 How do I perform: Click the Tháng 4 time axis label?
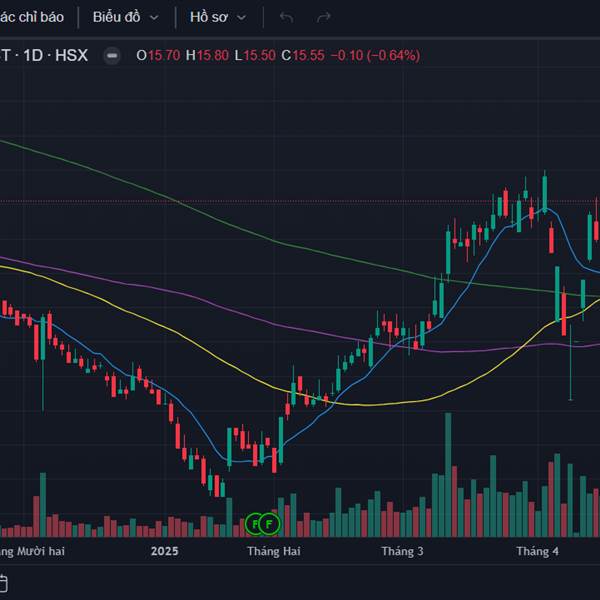(537, 551)
